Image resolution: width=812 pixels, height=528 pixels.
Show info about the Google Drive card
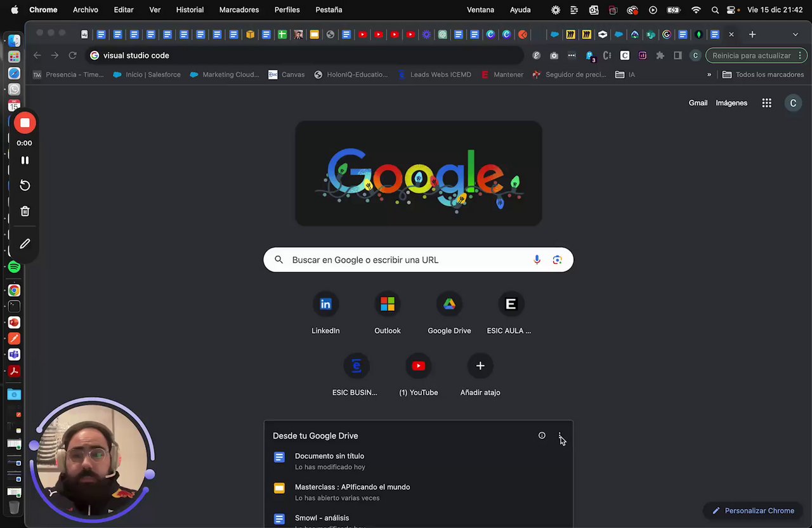542,435
